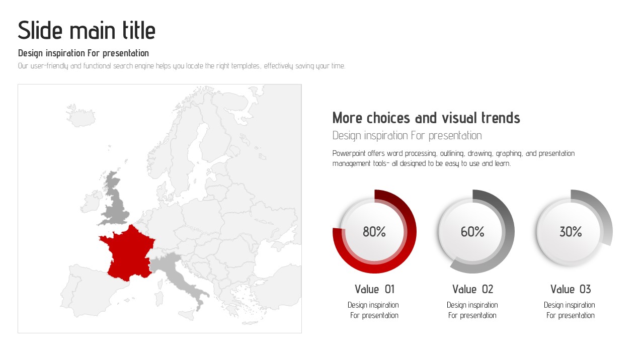The width and height of the screenshot is (644, 362).
Task: Select the caption text beneath Value 02
Action: coord(472,310)
